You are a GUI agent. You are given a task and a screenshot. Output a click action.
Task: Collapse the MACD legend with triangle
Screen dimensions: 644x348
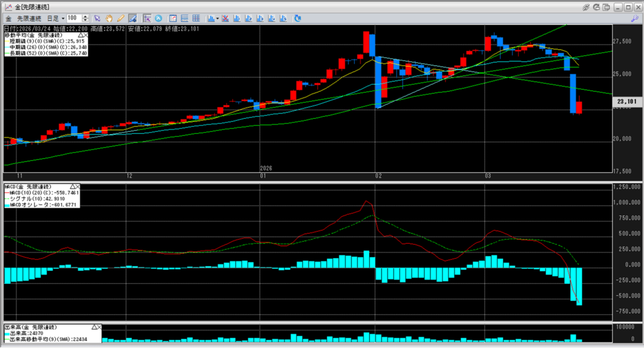tap(73, 187)
